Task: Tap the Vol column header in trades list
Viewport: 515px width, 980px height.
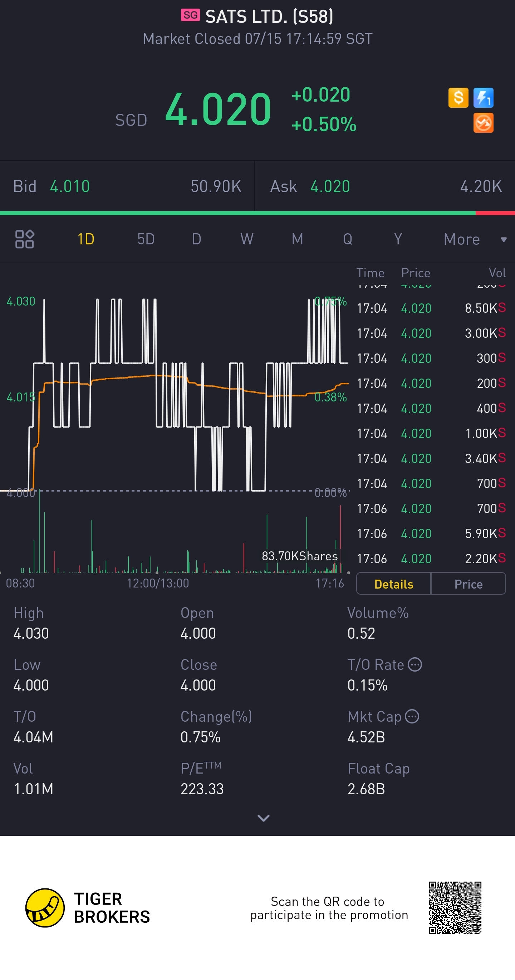Action: tap(497, 273)
